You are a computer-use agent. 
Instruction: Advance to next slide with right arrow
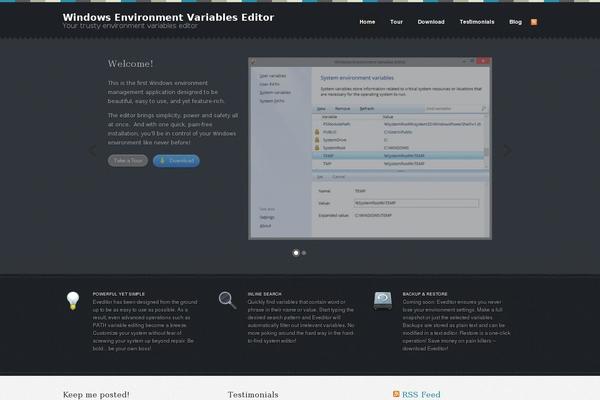pyautogui.click(x=507, y=150)
